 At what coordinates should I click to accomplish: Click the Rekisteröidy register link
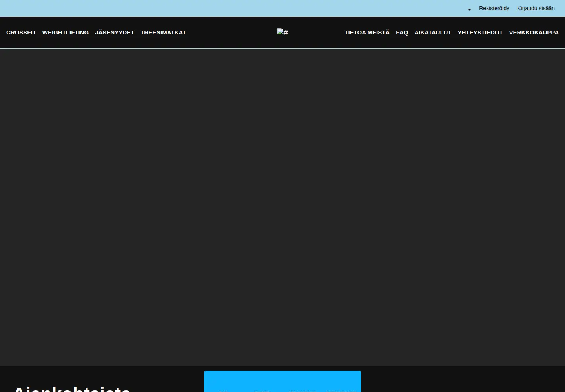[494, 8]
